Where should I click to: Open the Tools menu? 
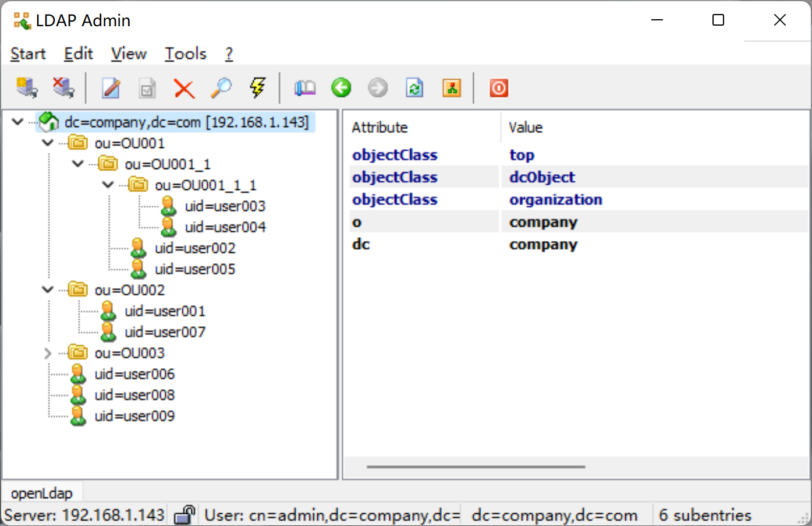tap(185, 54)
